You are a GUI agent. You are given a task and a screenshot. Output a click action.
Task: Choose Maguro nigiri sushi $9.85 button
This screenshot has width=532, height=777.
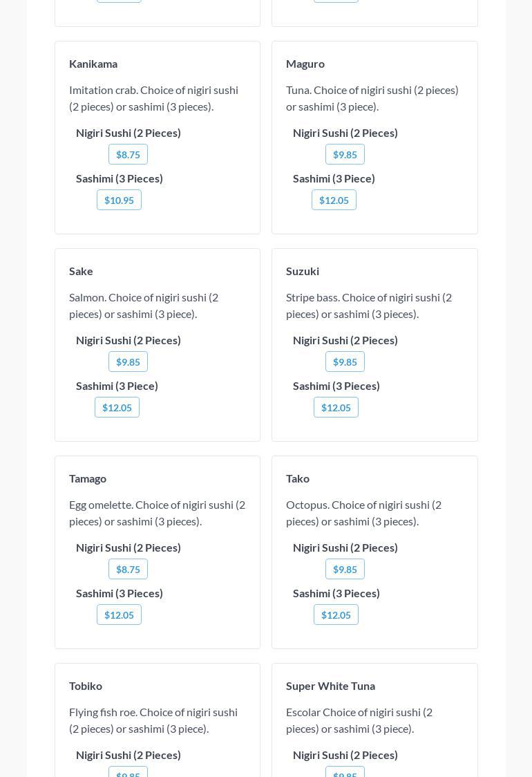click(x=345, y=154)
